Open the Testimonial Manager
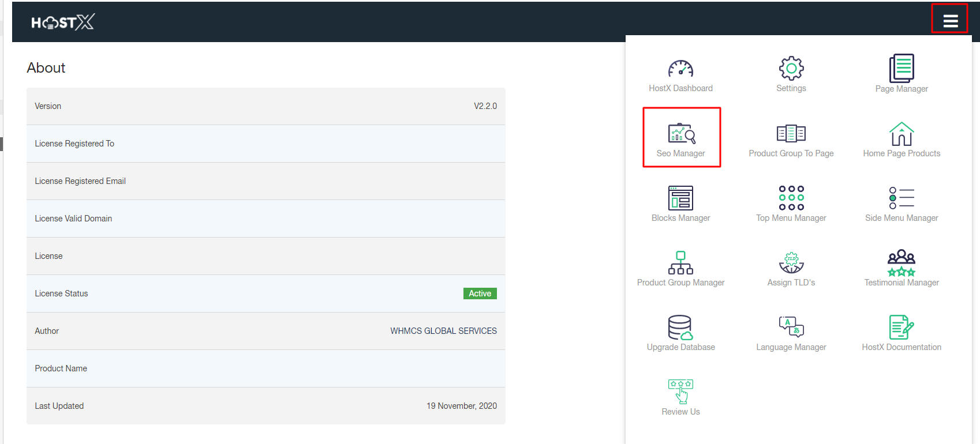The image size is (980, 444). (901, 264)
